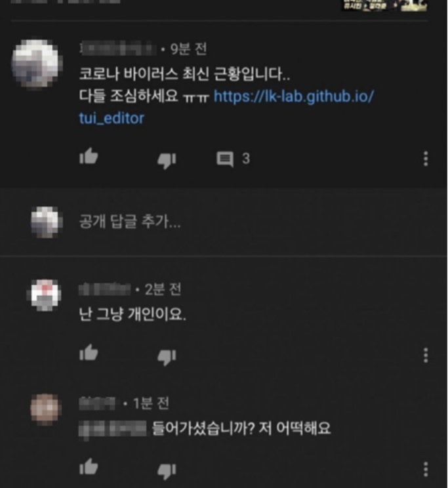Open blurred username of the 9분 전 comment
This screenshot has height=488, width=448.
[x=117, y=49]
